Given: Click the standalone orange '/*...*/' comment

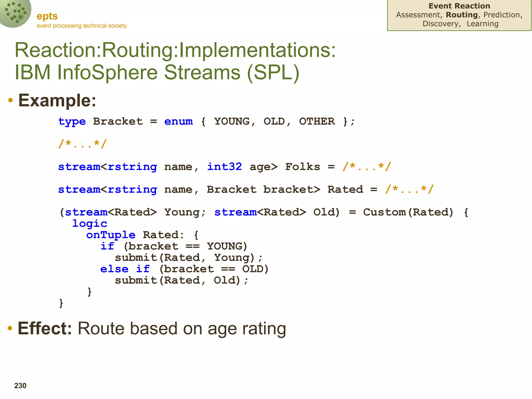Looking at the screenshot, I should (82, 144).
